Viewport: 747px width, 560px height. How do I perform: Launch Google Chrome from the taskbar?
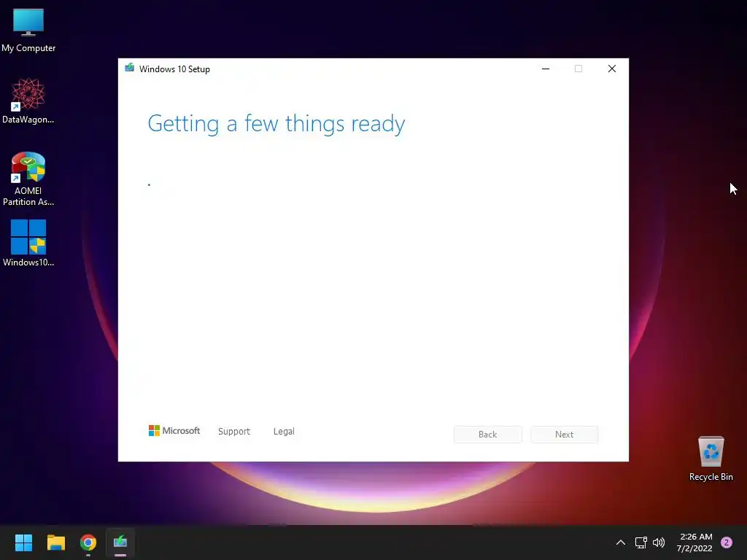[88, 542]
